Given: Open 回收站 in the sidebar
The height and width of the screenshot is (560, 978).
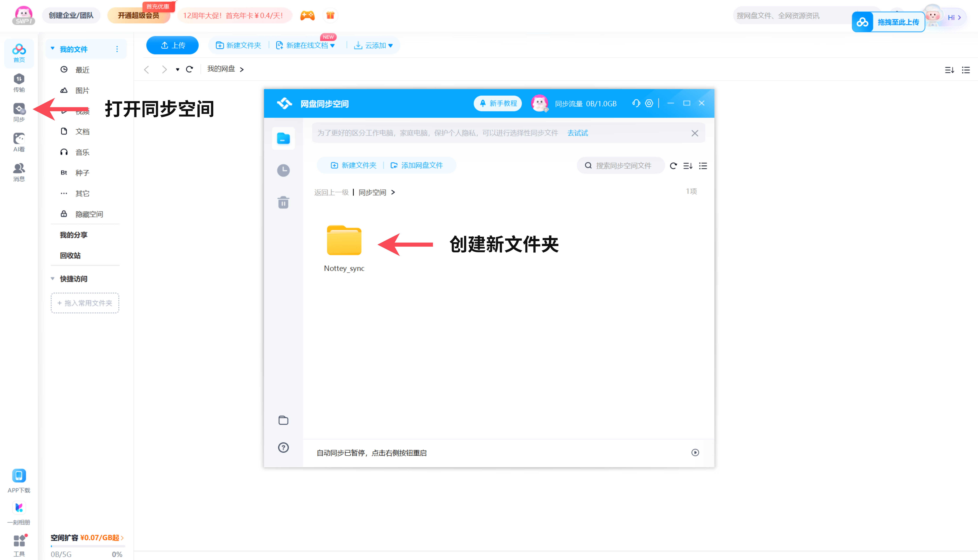Looking at the screenshot, I should (70, 255).
